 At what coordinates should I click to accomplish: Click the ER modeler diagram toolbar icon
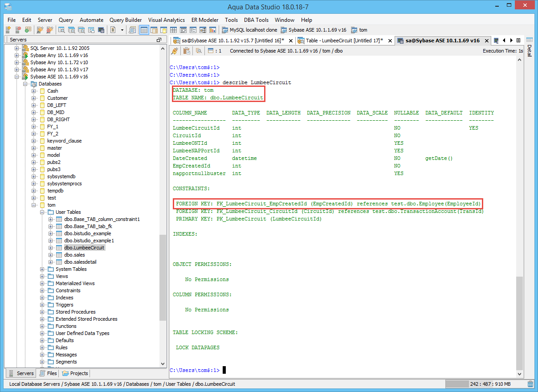coord(203,30)
